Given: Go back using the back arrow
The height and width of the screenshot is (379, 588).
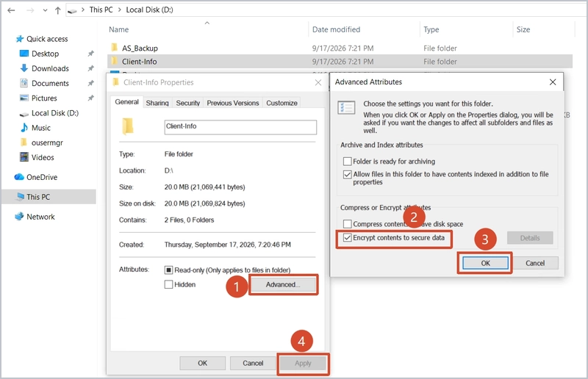Looking at the screenshot, I should [11, 10].
